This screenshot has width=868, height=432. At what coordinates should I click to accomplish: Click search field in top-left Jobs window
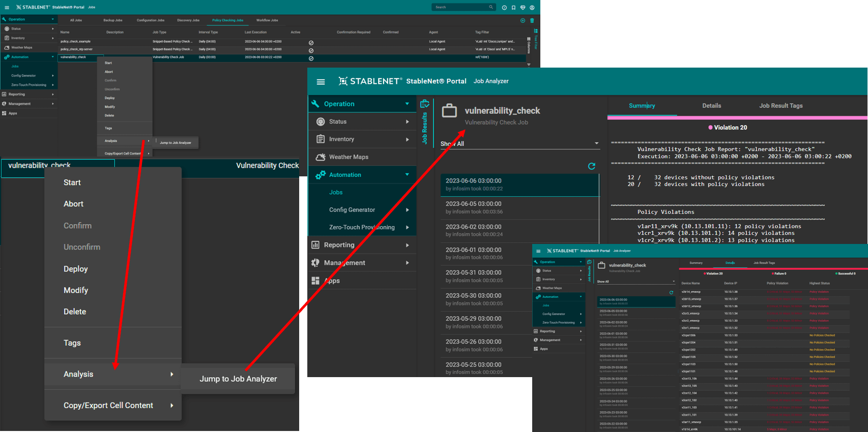[x=464, y=7]
